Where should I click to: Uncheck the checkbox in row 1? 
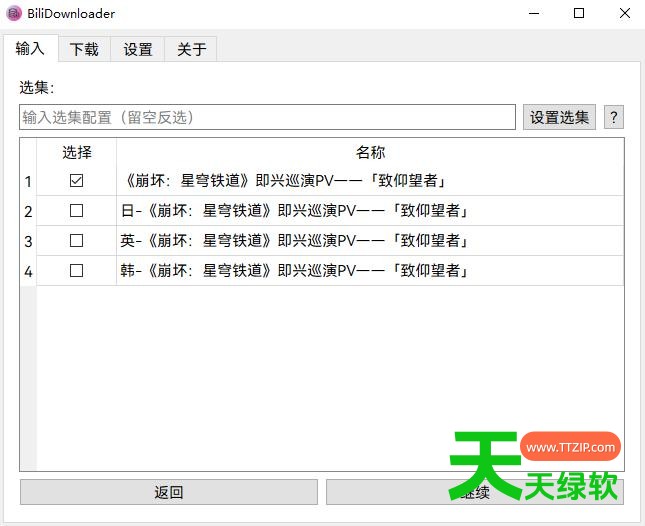click(x=77, y=181)
